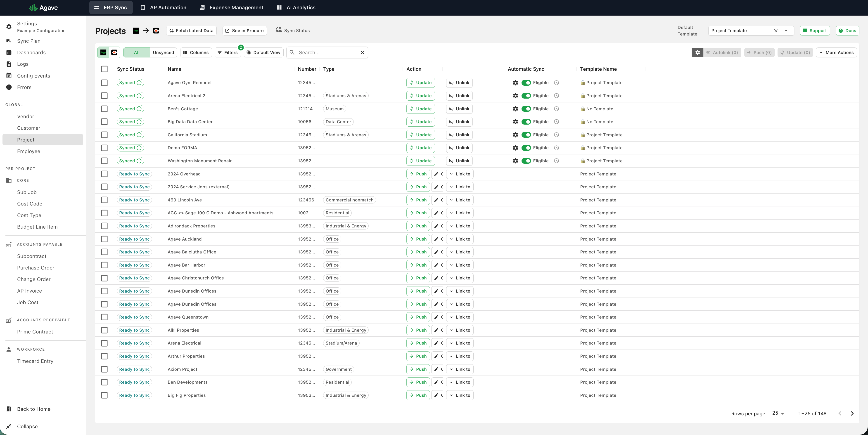Click Stadiums & Arenas tag on California Stadium row
Viewport: 868px width, 435px height.
click(x=346, y=135)
